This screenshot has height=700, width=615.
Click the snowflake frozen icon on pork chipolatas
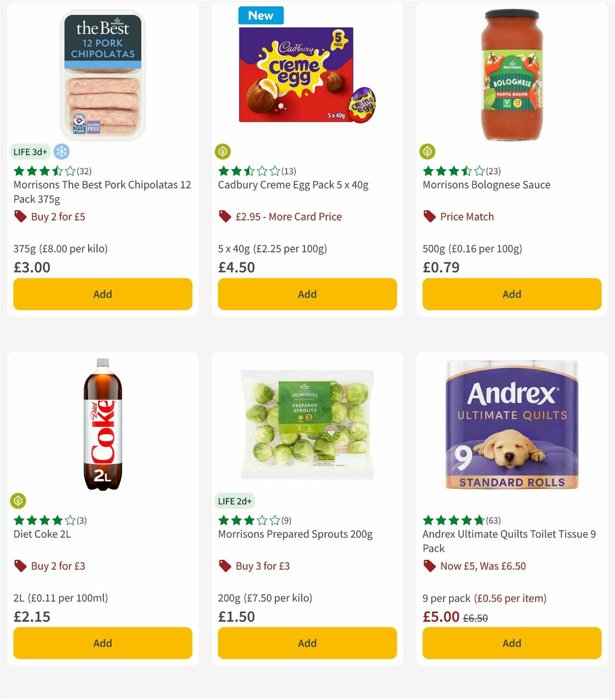coord(61,152)
